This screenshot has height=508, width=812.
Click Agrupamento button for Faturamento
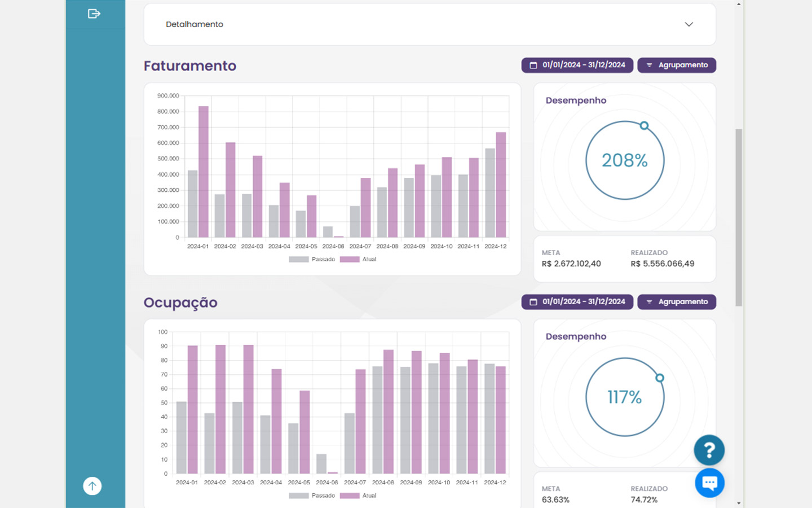(677, 65)
